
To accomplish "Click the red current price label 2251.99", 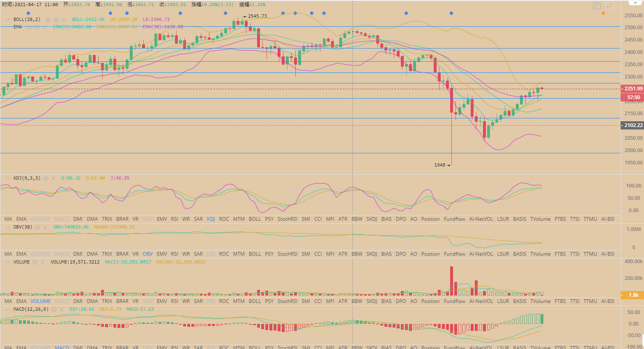I will tap(632, 89).
